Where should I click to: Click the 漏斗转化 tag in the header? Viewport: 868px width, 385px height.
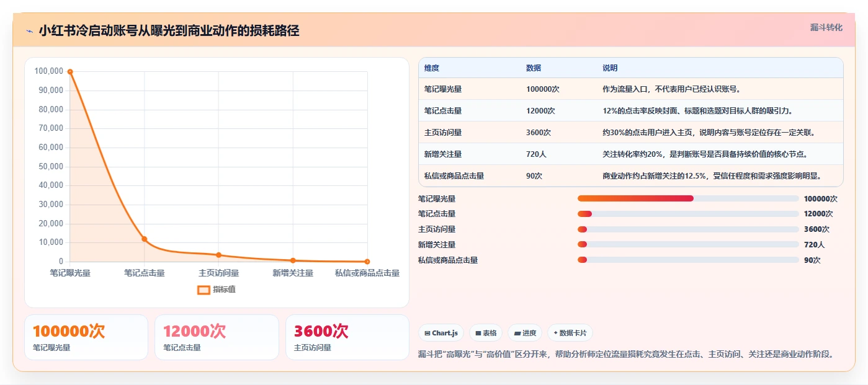click(x=826, y=28)
